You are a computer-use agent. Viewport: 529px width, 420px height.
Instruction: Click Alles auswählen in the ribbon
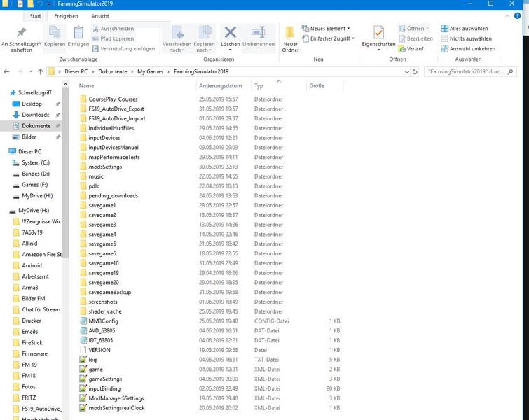pyautogui.click(x=466, y=29)
